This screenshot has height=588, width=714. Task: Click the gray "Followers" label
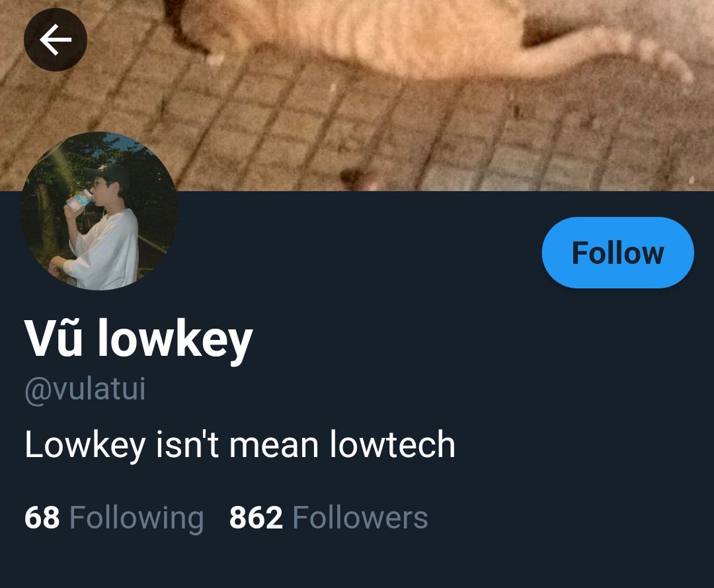360,517
